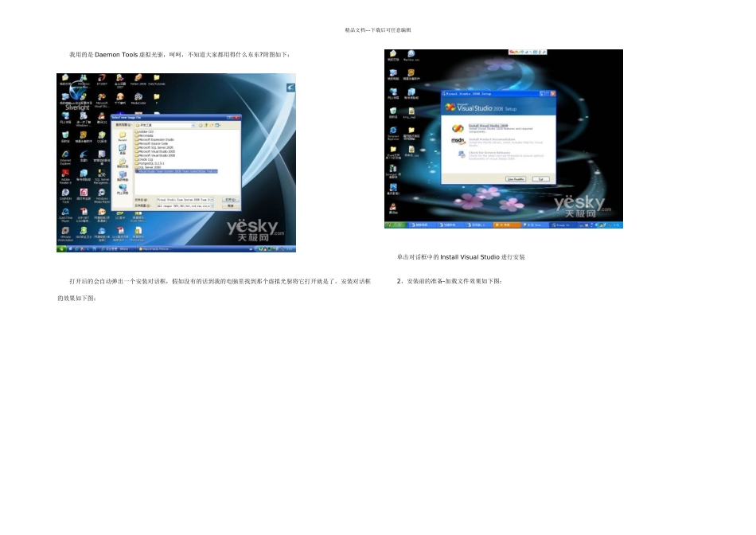The width and height of the screenshot is (756, 535).
Task: Open Internet Explorer icon on left desktop screenshot
Action: 65,156
